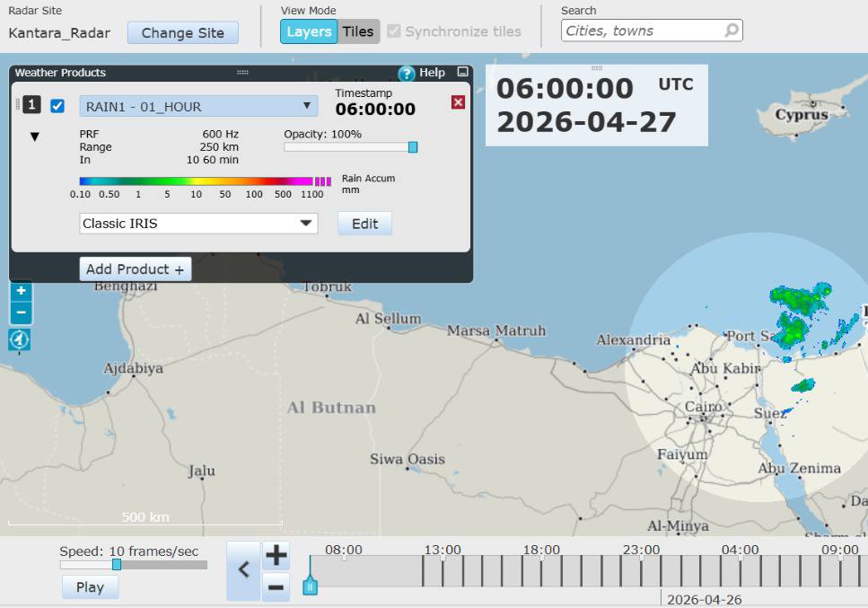Click the Add Product + button
Image resolution: width=868 pixels, height=608 pixels.
coord(135,269)
